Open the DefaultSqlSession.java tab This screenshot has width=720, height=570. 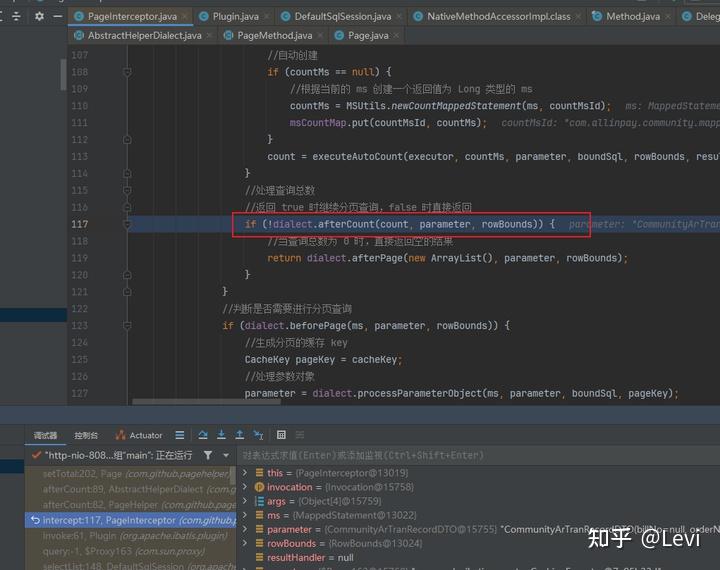coord(343,17)
